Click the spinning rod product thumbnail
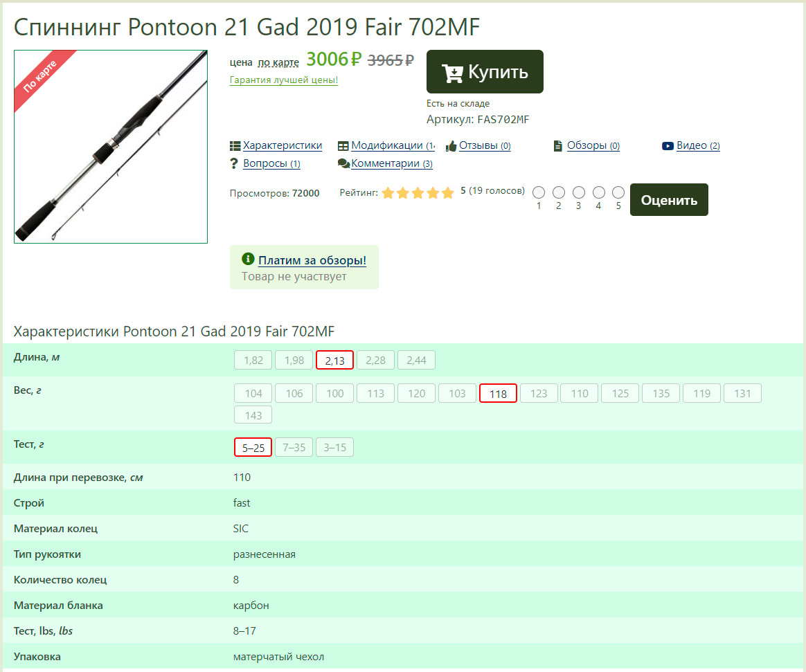Screen dimensions: 806x672 111,147
